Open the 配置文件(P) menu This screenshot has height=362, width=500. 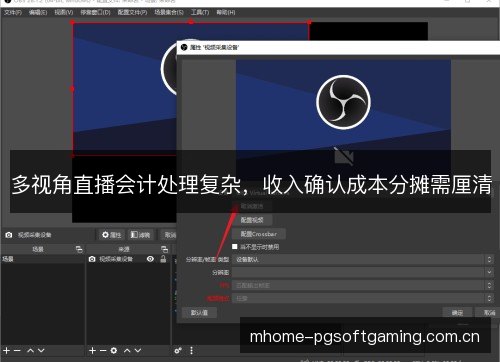pos(132,13)
